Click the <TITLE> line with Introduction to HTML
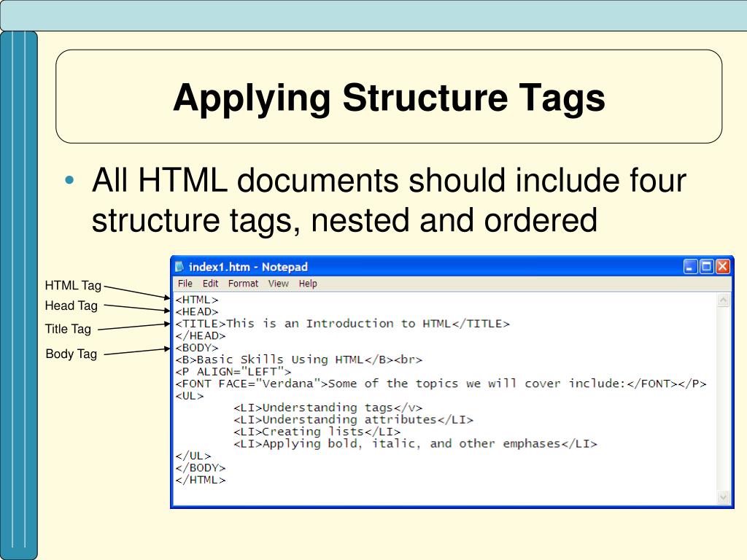Screen dimensions: 747x560 coord(343,324)
